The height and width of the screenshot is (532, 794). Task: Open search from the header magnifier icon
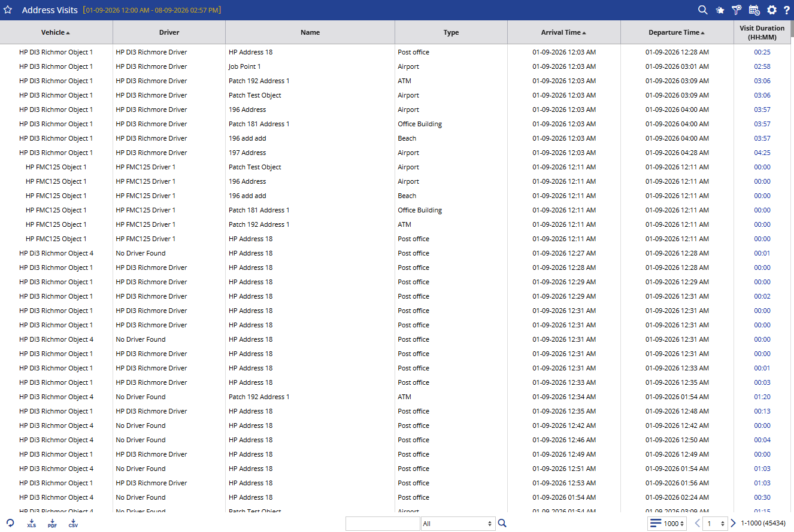click(x=703, y=10)
